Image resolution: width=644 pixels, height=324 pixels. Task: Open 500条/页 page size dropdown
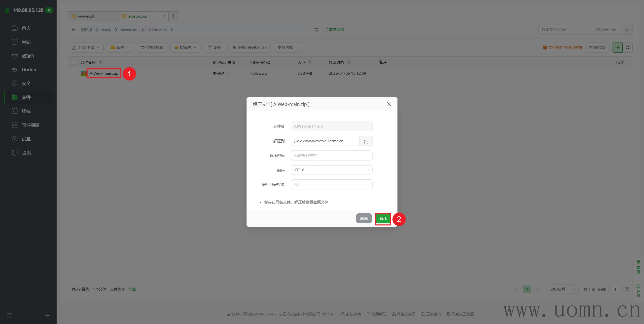point(562,289)
